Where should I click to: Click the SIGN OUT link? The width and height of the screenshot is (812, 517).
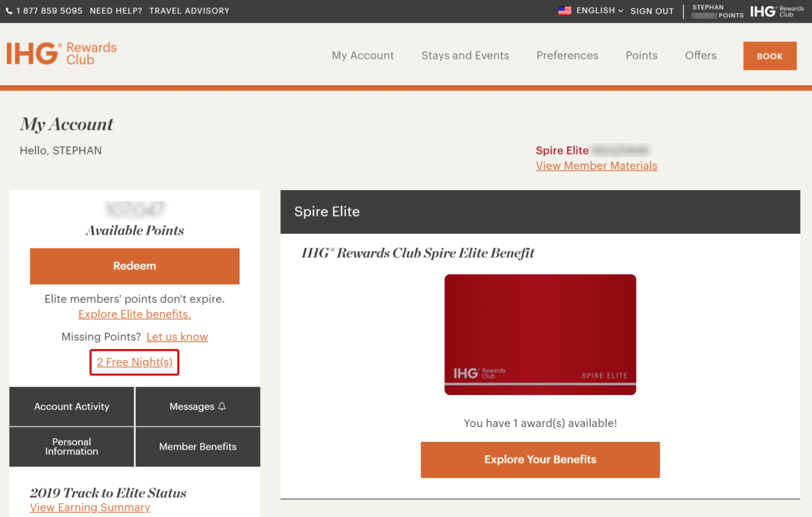coord(652,11)
